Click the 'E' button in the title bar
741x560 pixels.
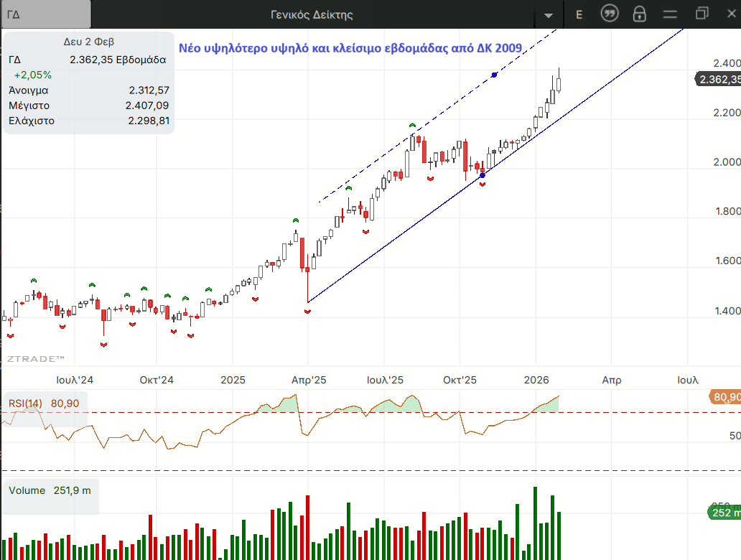pyautogui.click(x=579, y=14)
